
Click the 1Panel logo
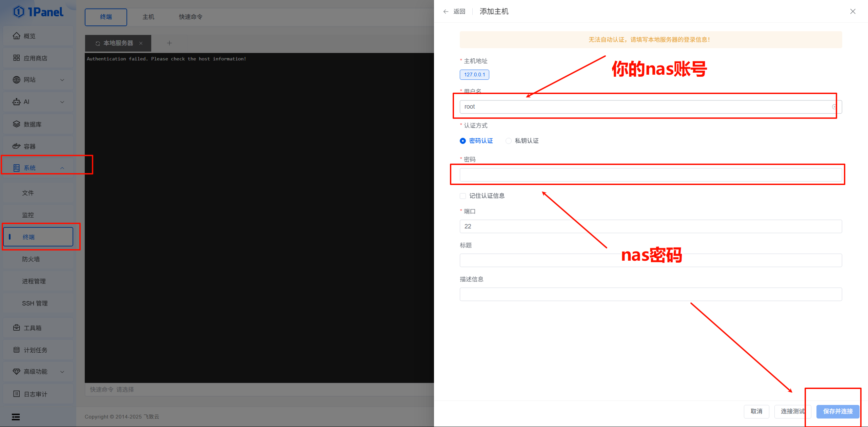tap(38, 12)
